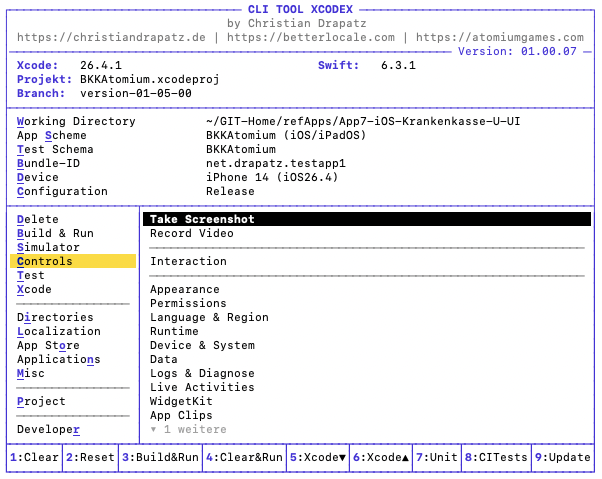The width and height of the screenshot is (602, 479).
Task: Click the 4:Clear&Run shortcut button
Action: tap(244, 457)
